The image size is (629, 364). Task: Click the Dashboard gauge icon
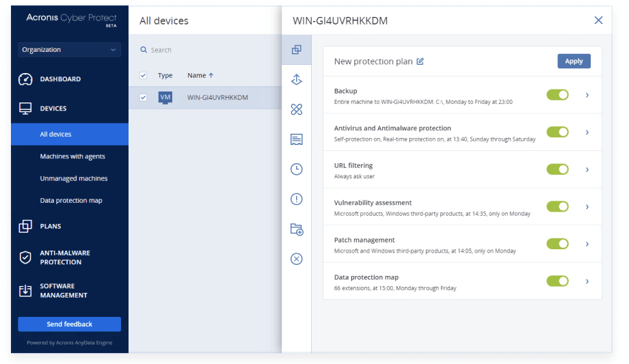25,79
